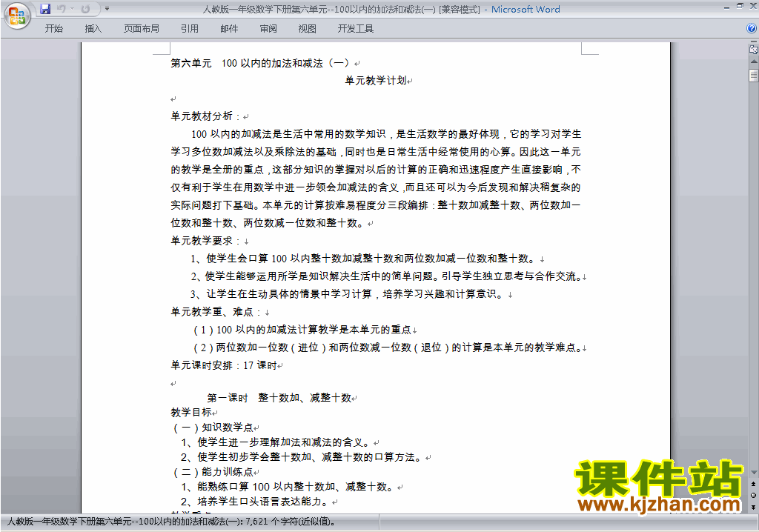Image resolution: width=759 pixels, height=532 pixels.
Task: Click the line 单元课时安排：17 课时
Action: point(224,365)
